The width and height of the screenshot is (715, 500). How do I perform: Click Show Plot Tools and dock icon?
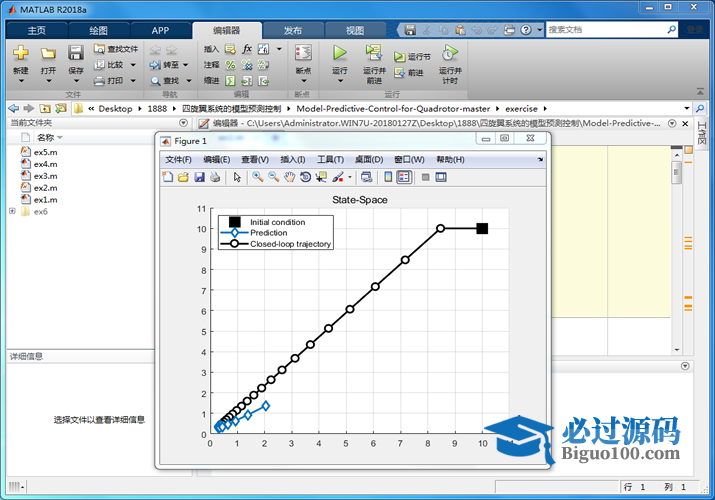441,177
